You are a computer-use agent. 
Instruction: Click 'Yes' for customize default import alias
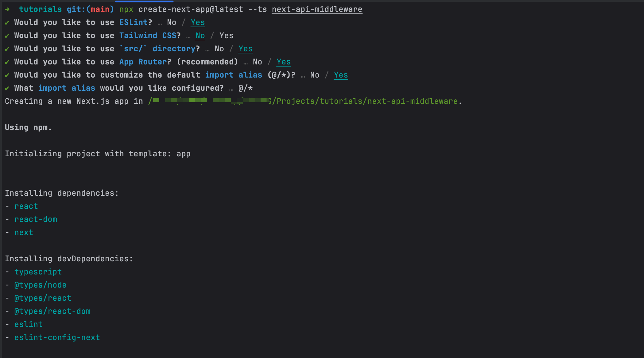pos(341,75)
